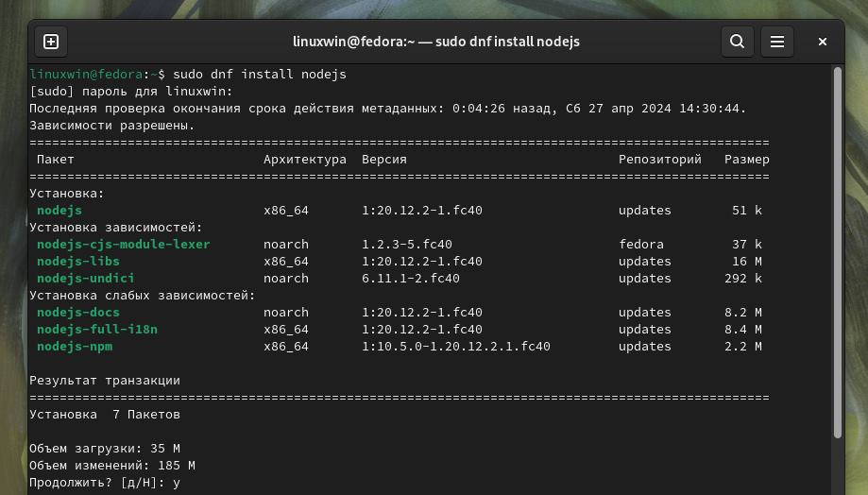Image resolution: width=868 pixels, height=495 pixels.
Task: Click the 'Репозиторий' column header
Action: [660, 160]
